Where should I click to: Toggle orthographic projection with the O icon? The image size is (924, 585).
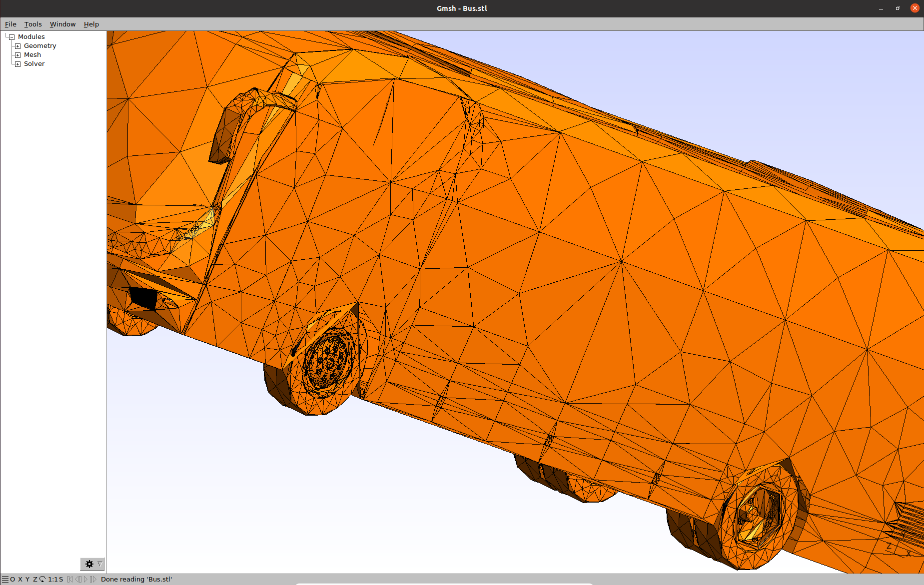click(12, 579)
